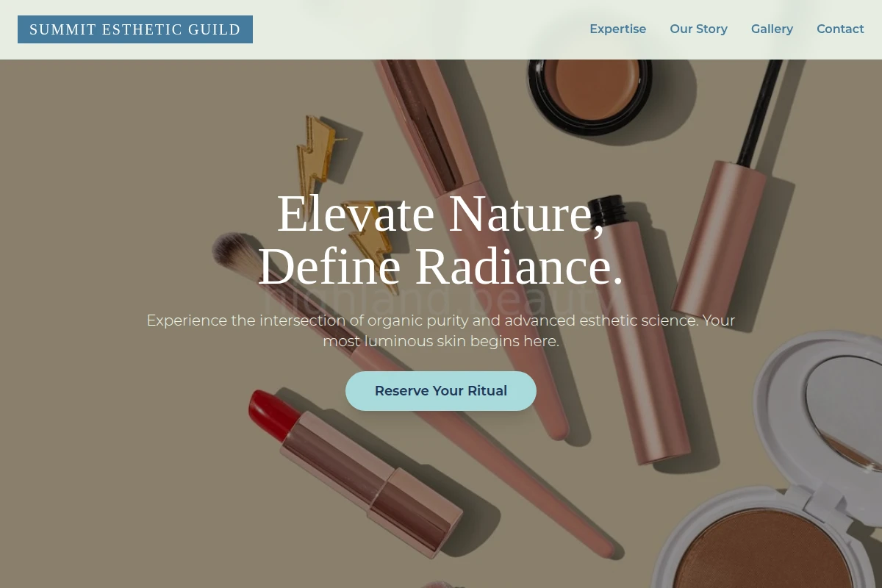882x588 pixels.
Task: Open the Gallery nav link
Action: [772, 29]
